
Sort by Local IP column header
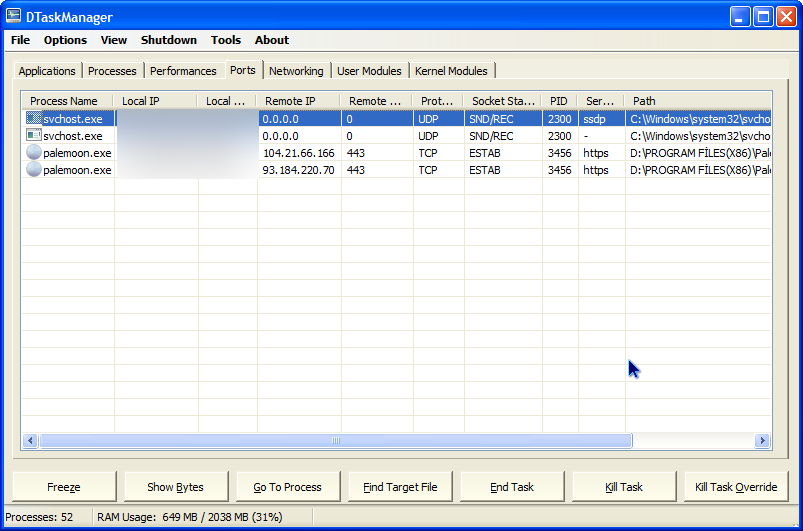(156, 101)
